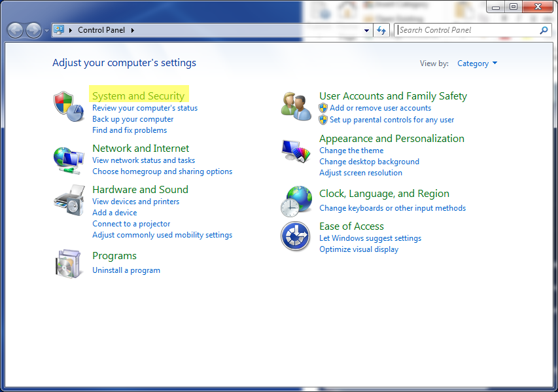Click Add a device link
558x392 pixels.
coord(114,213)
